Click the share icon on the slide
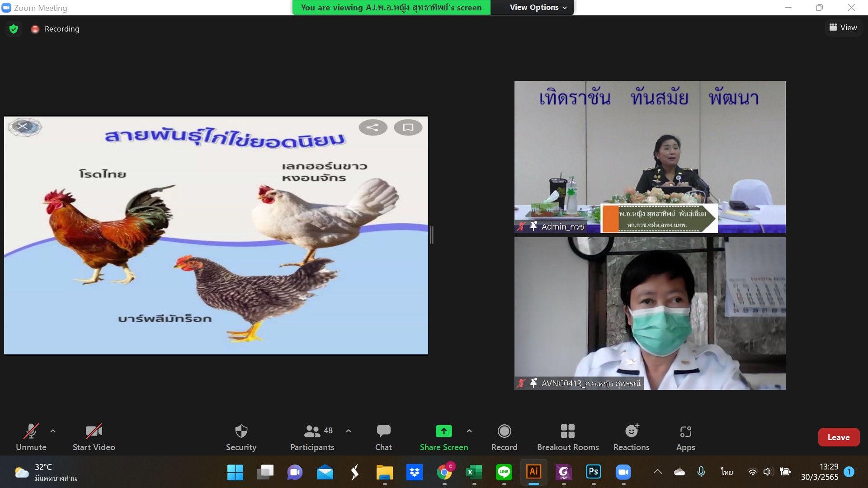Image resolution: width=868 pixels, height=488 pixels. coord(373,127)
